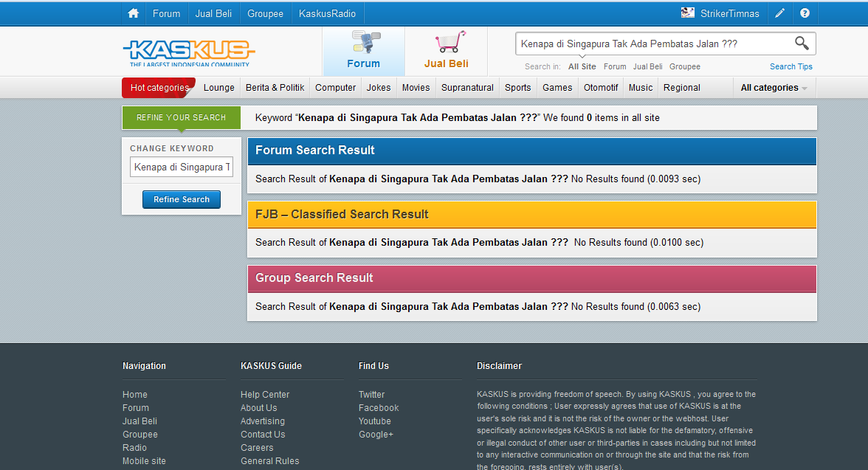868x470 pixels.
Task: Click the Forum Search Result header
Action: pos(532,151)
